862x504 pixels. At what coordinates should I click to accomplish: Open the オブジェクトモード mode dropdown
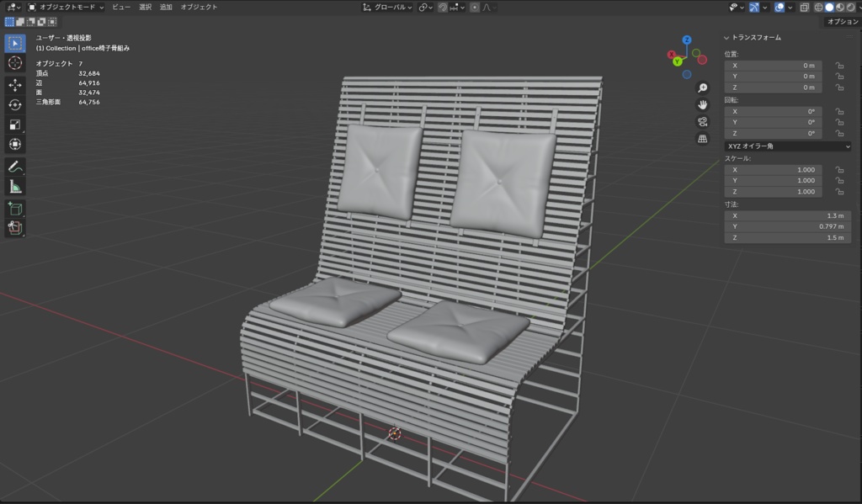66,8
